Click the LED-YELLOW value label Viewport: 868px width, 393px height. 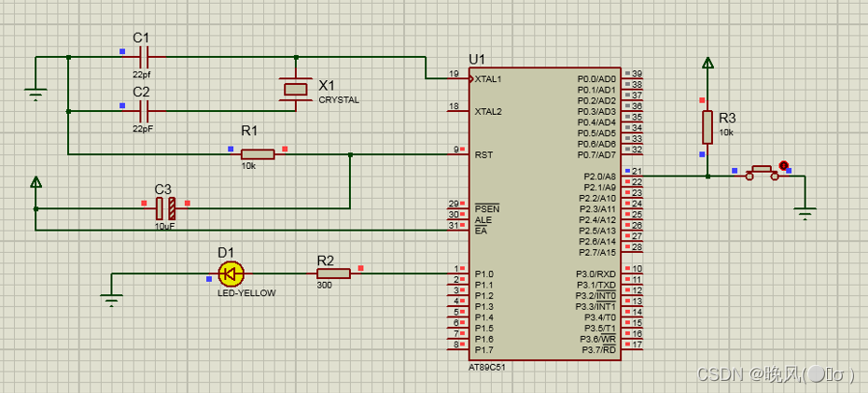click(246, 293)
